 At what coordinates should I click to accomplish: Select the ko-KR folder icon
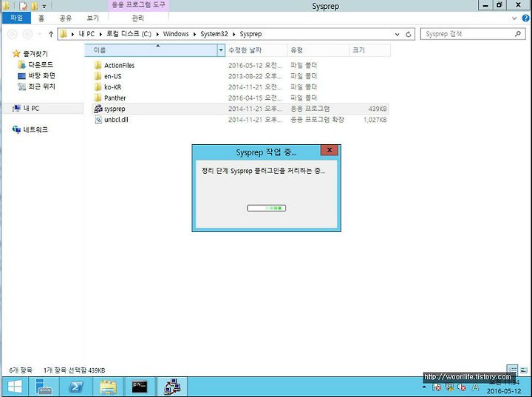[x=98, y=87]
